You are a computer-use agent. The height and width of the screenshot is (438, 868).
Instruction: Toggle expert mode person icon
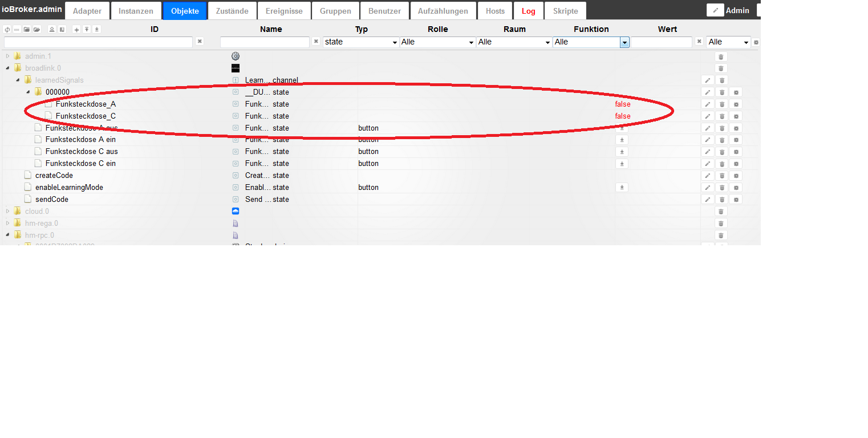[52, 29]
